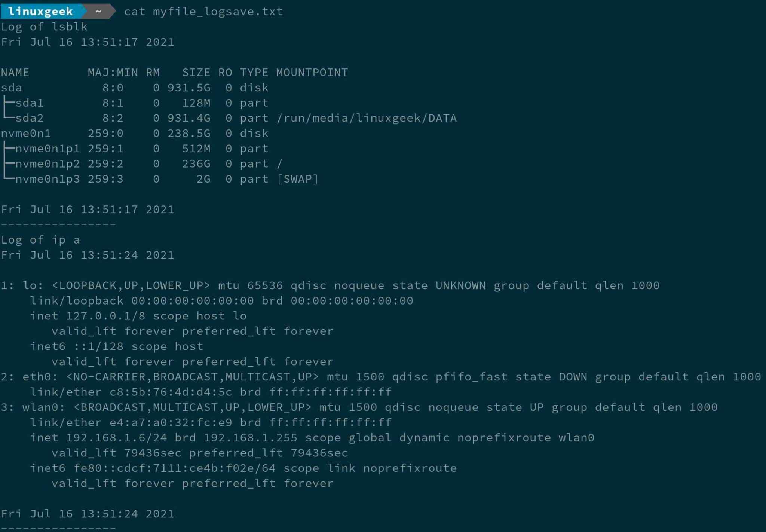Screen dimensions: 766x532
Task: Click the 'Log of lsblk' heading line
Action: (x=44, y=27)
